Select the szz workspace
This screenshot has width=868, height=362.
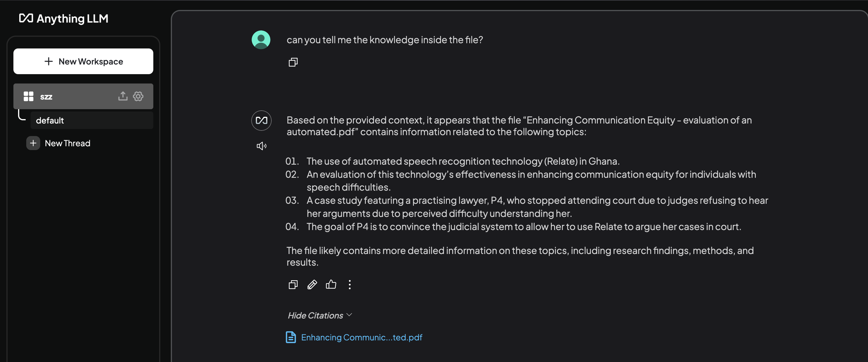pyautogui.click(x=83, y=96)
